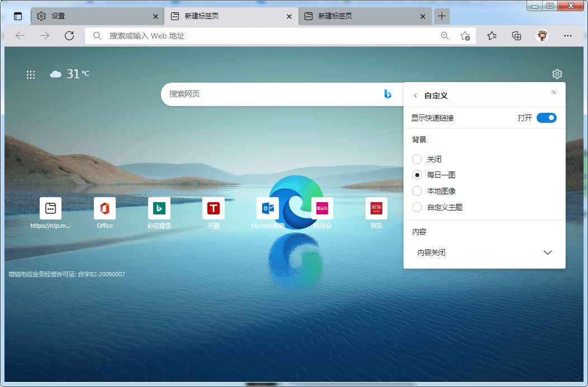Open the Favorites list icon
This screenshot has width=588, height=387.
point(492,36)
